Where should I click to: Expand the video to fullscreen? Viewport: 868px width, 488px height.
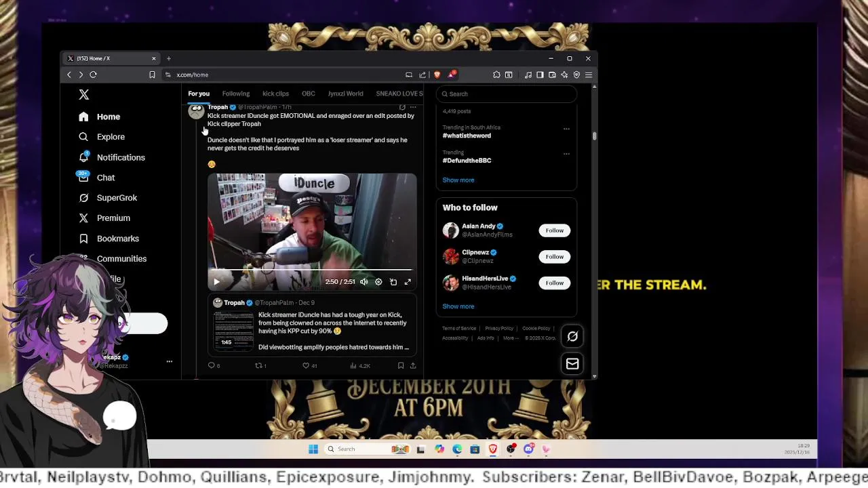[x=408, y=282]
